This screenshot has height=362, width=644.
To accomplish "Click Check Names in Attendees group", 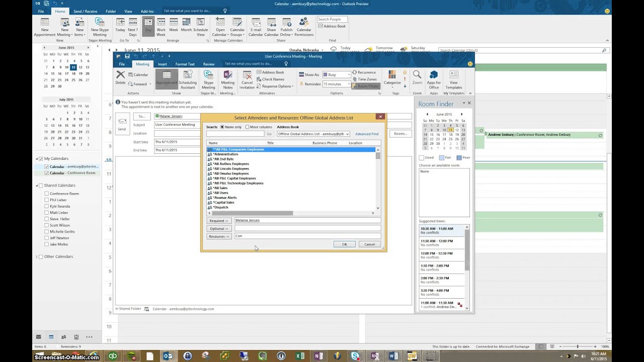I will pyautogui.click(x=270, y=79).
